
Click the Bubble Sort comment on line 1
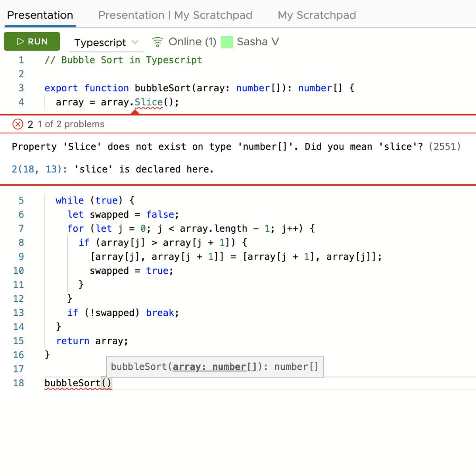(x=123, y=60)
